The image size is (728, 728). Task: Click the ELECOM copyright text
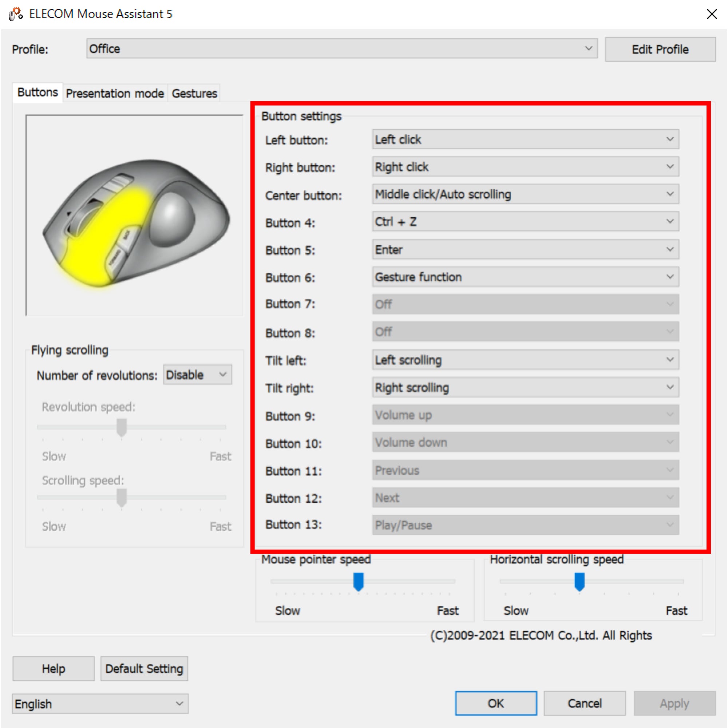click(541, 635)
